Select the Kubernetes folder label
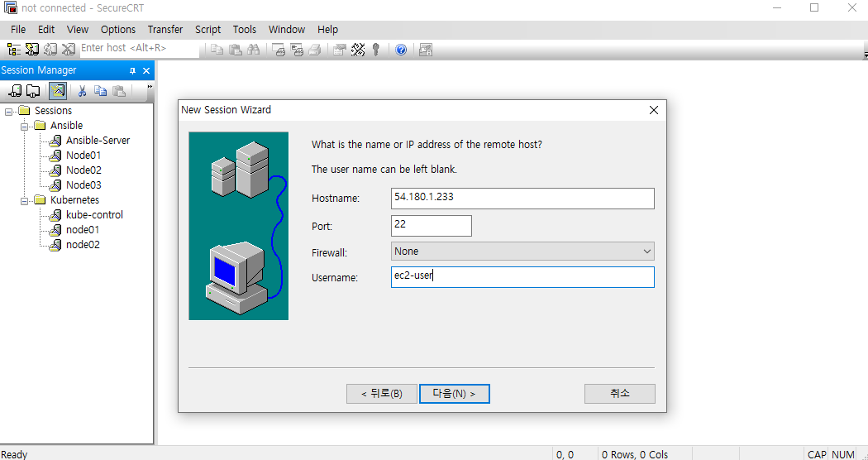The width and height of the screenshot is (868, 460). [x=74, y=200]
